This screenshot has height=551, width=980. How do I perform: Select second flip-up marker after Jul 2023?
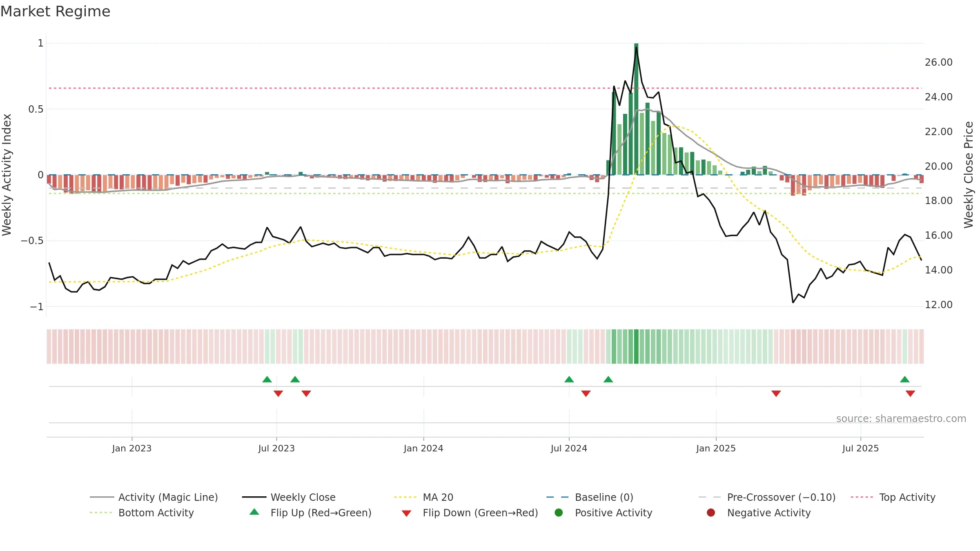coord(295,379)
